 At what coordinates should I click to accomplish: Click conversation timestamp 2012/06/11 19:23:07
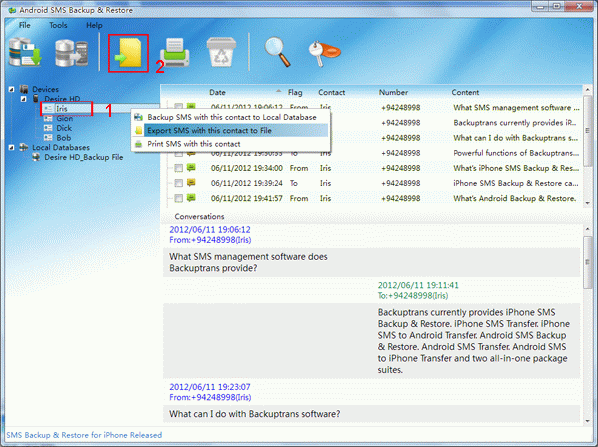(210, 387)
